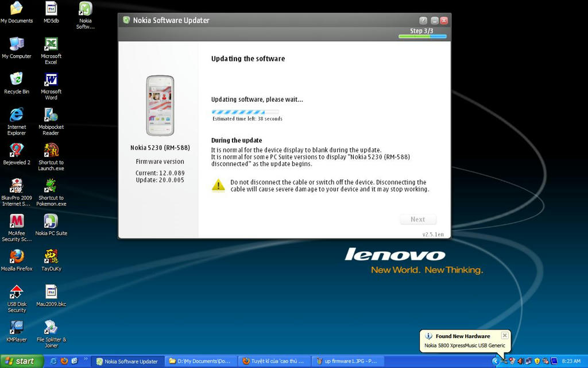
Task: Click the yellow warning triangle icon
Action: (218, 185)
